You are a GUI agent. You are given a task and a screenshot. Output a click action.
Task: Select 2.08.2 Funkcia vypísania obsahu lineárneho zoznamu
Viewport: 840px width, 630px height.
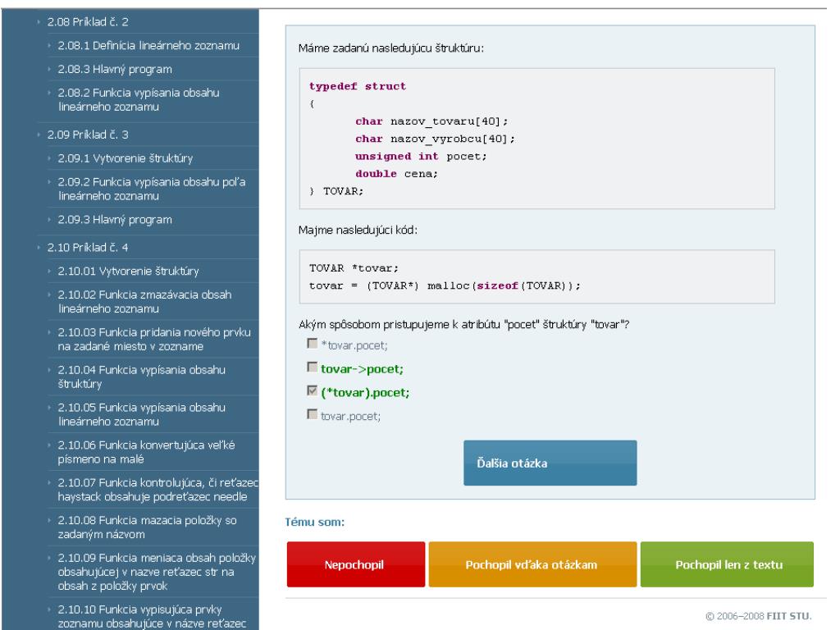click(x=139, y=99)
